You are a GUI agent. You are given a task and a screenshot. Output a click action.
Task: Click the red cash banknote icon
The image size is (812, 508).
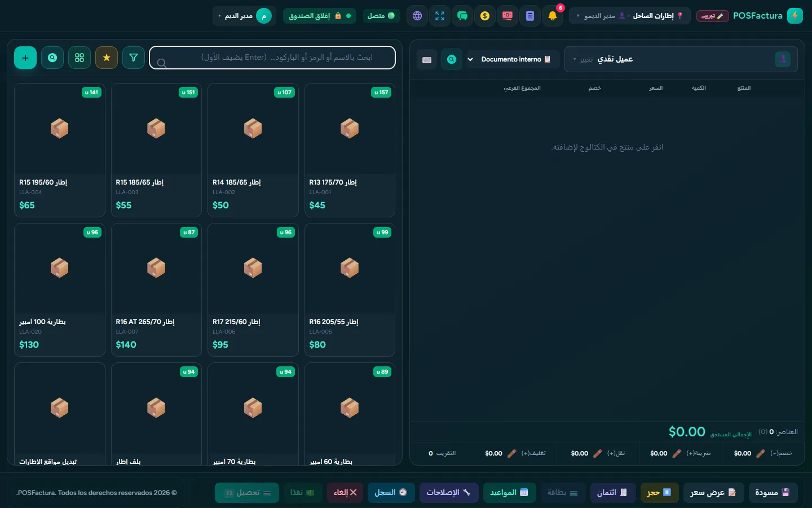tap(507, 16)
